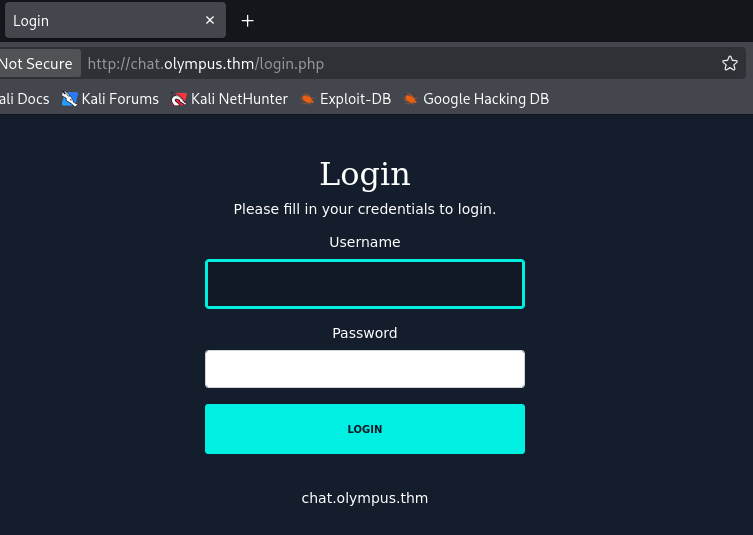Image resolution: width=753 pixels, height=535 pixels.
Task: Close the Login browser tab
Action: point(210,21)
